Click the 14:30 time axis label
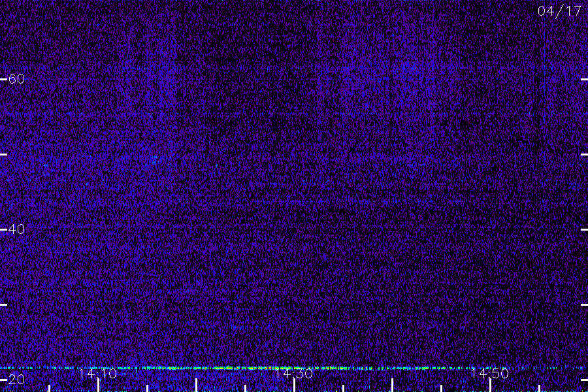 [293, 374]
